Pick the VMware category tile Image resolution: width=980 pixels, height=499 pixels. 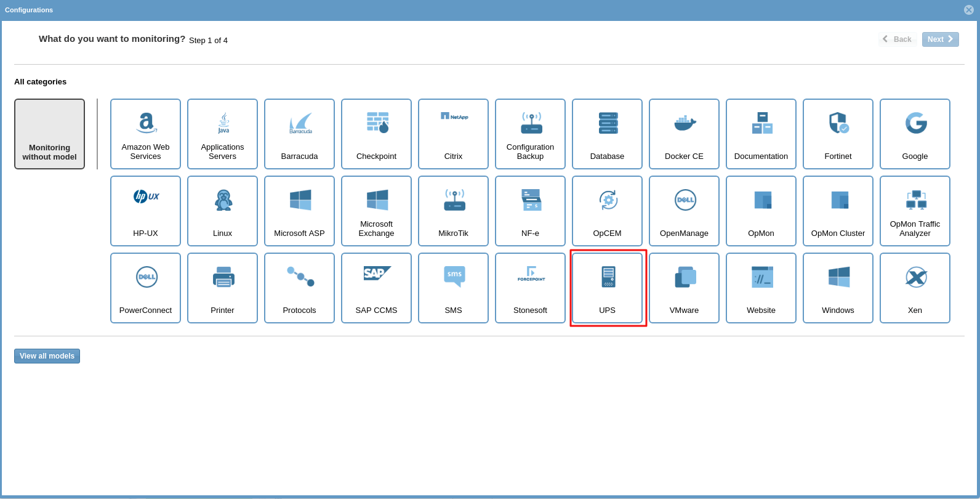click(684, 288)
